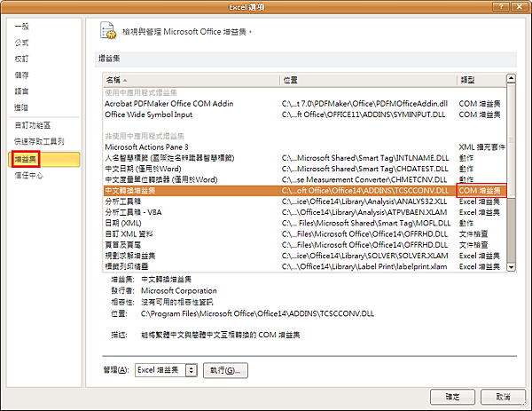The width and height of the screenshot is (532, 411).
Task: Select the 中文日期 (僅用於Word) row
Action: 305,169
